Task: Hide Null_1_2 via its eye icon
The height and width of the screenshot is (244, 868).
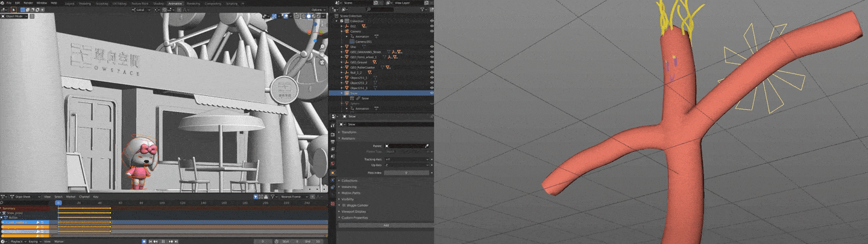Action: click(432, 72)
